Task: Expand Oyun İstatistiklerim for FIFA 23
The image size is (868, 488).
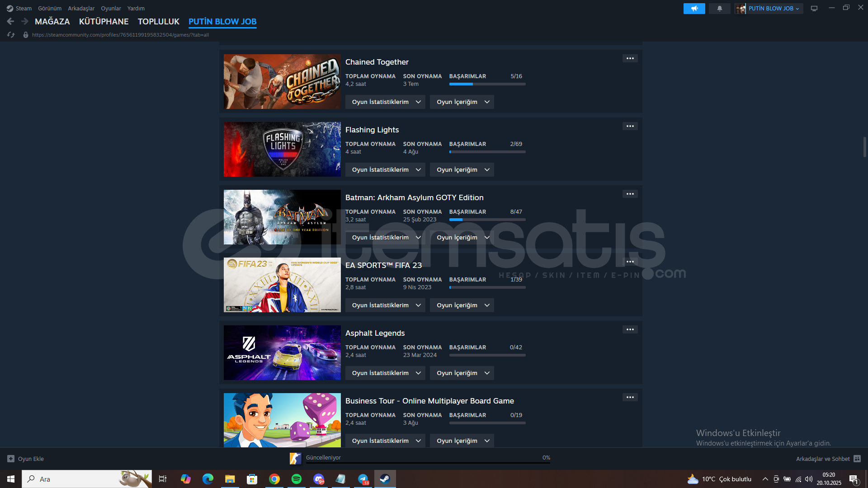Action: coord(385,305)
